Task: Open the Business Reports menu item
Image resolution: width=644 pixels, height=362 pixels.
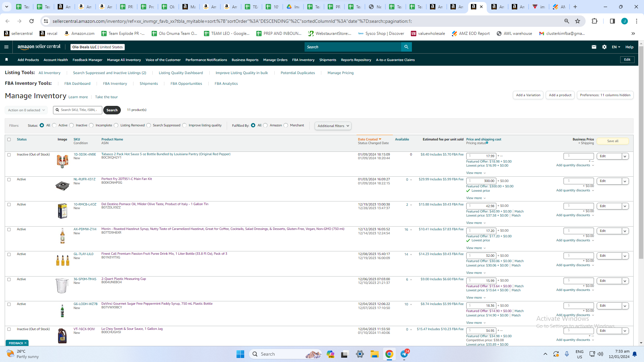Action: [x=245, y=60]
